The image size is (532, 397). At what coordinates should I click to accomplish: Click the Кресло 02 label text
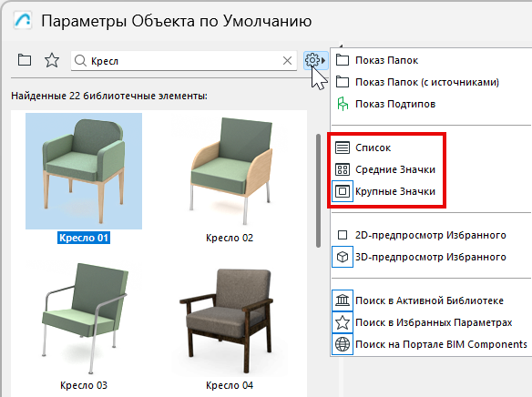pos(230,238)
